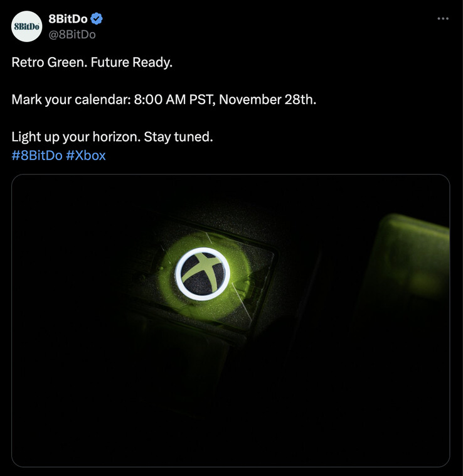Click the glowing Xbox logo in image
The height and width of the screenshot is (476, 463).
(x=203, y=274)
